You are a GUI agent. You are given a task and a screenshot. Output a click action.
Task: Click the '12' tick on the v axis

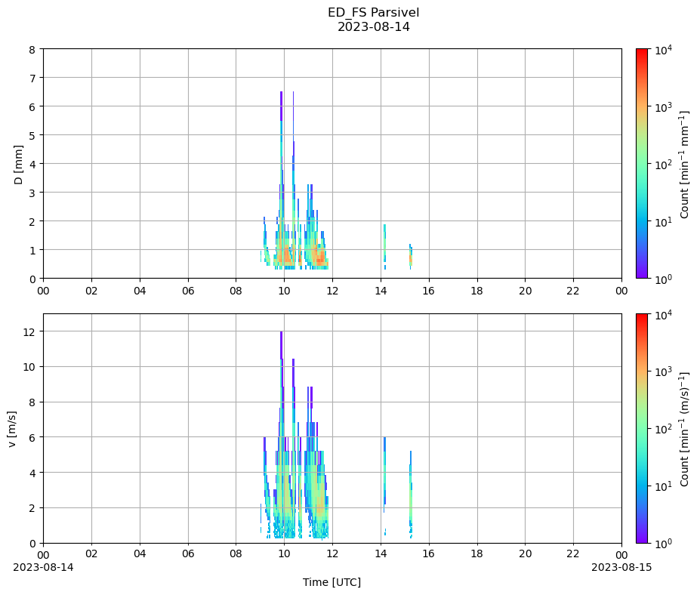[x=29, y=331]
